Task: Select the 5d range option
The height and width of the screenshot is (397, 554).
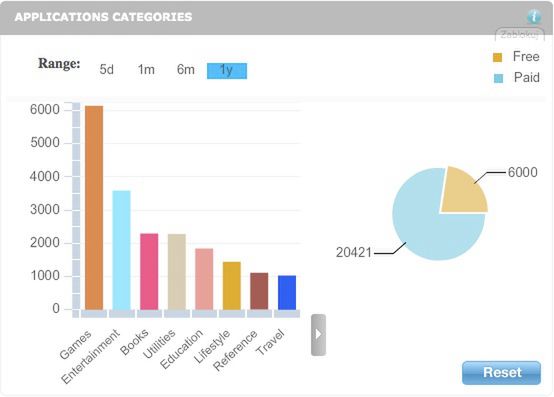Action: coord(107,70)
